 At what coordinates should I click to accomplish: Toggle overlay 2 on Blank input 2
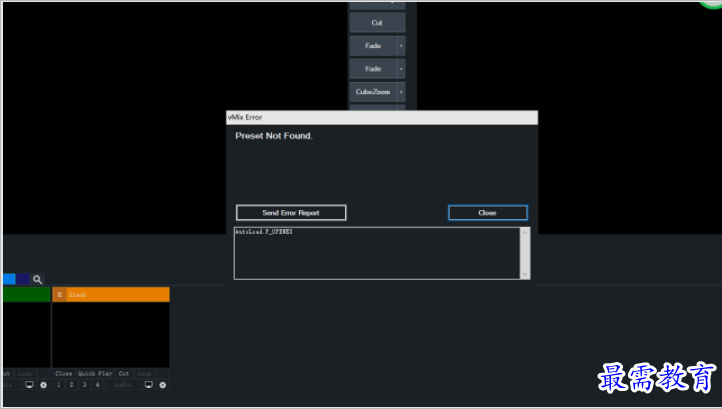click(71, 385)
